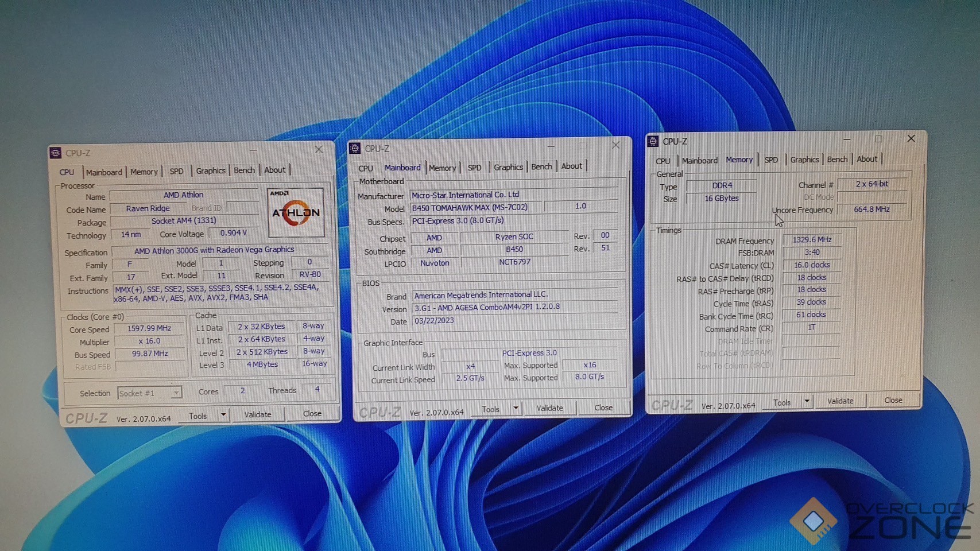Screen dimensions: 980x551
Task: Click the CPU-Z title icon in the left window
Action: pos(56,153)
